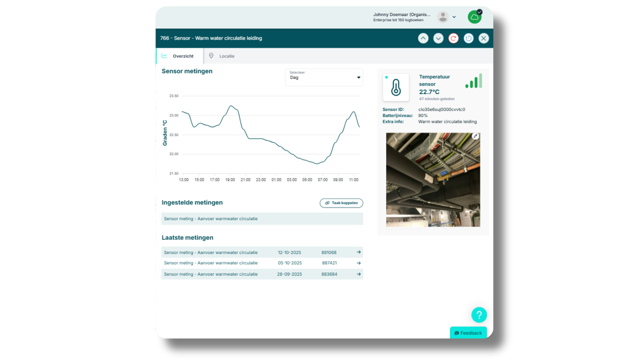Open the help question mark button
644x362 pixels.
point(479,315)
